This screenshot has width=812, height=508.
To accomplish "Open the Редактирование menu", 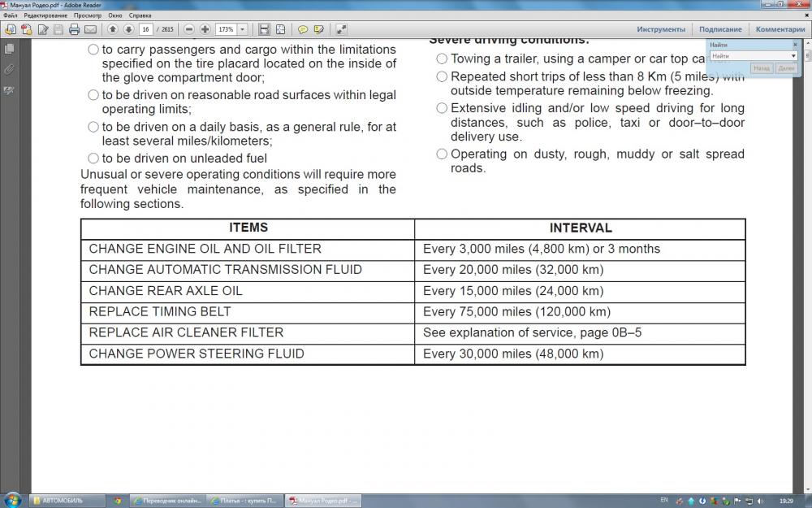I will 45,15.
